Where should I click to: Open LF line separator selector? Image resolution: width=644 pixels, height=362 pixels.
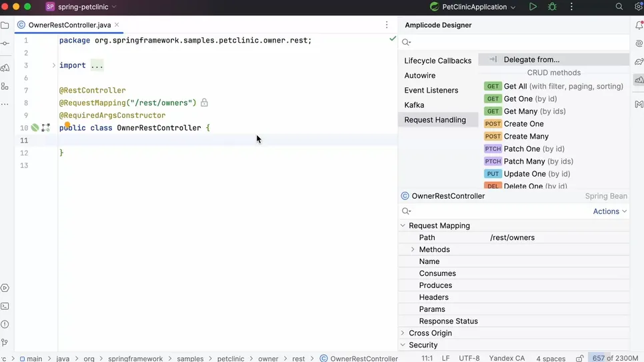[x=445, y=358]
